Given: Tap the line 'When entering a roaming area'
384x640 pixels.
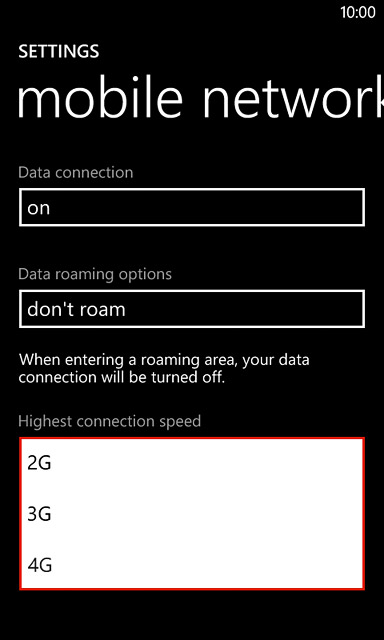Looking at the screenshot, I should click(x=164, y=360).
